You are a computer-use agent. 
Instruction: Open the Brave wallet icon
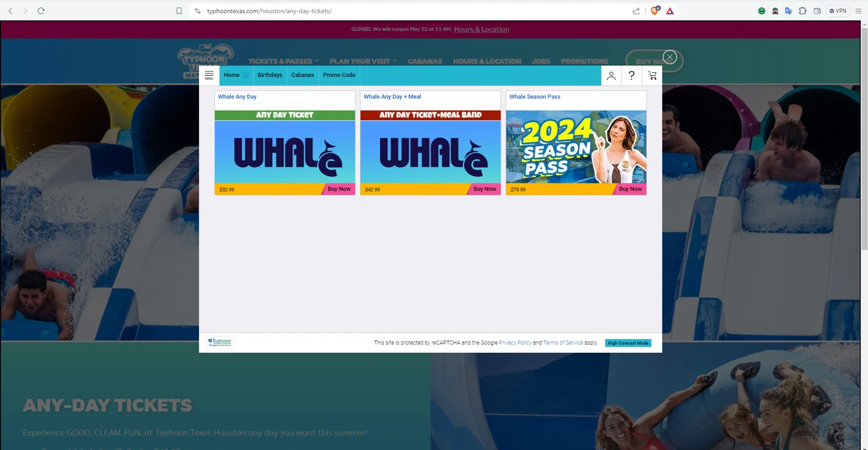pyautogui.click(x=817, y=11)
